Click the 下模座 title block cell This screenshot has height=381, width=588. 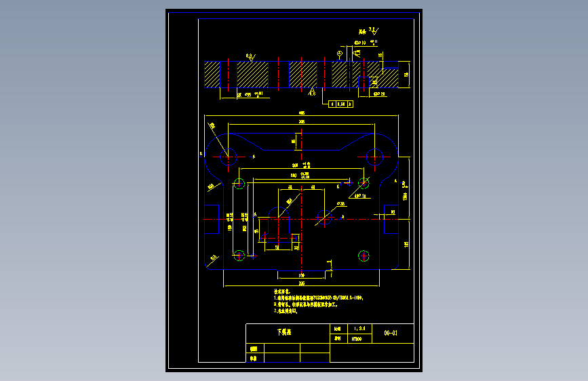(288, 334)
